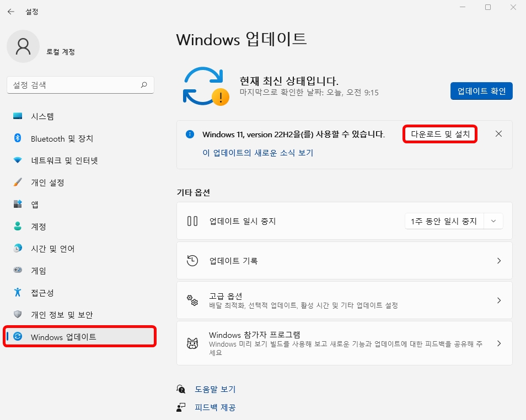Expand Windows 참가자 프로그램 with its chevron
The height and width of the screenshot is (420, 526).
(499, 343)
